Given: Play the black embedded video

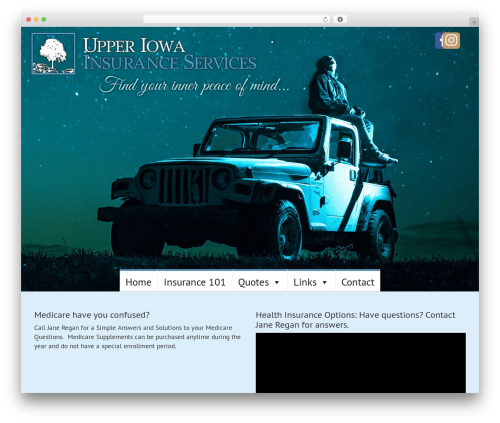Looking at the screenshot, I should [361, 363].
